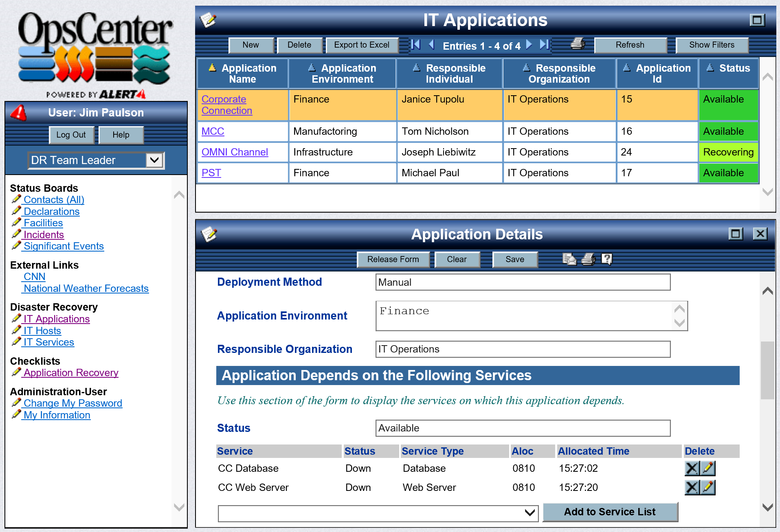Click the Deployment Method text field
Screen dimensions: 780x532
click(523, 282)
